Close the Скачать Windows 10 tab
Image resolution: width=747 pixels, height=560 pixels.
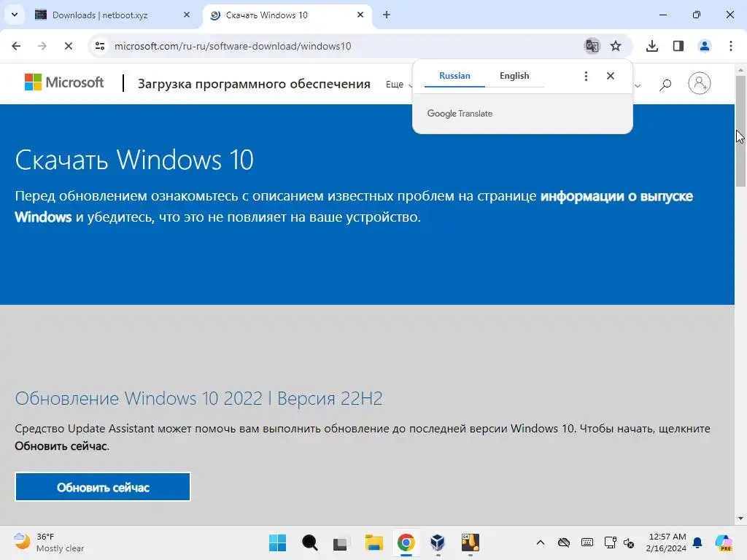pos(360,15)
